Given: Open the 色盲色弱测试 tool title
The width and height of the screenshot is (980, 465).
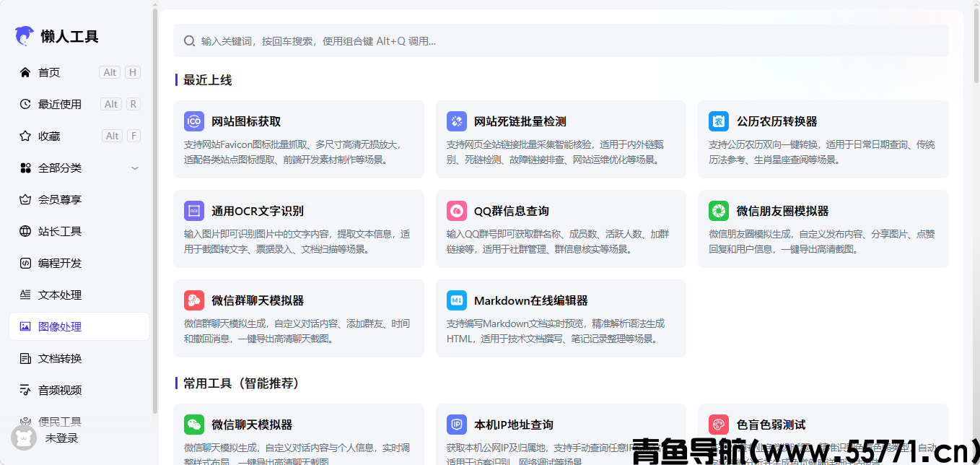Looking at the screenshot, I should tap(771, 425).
